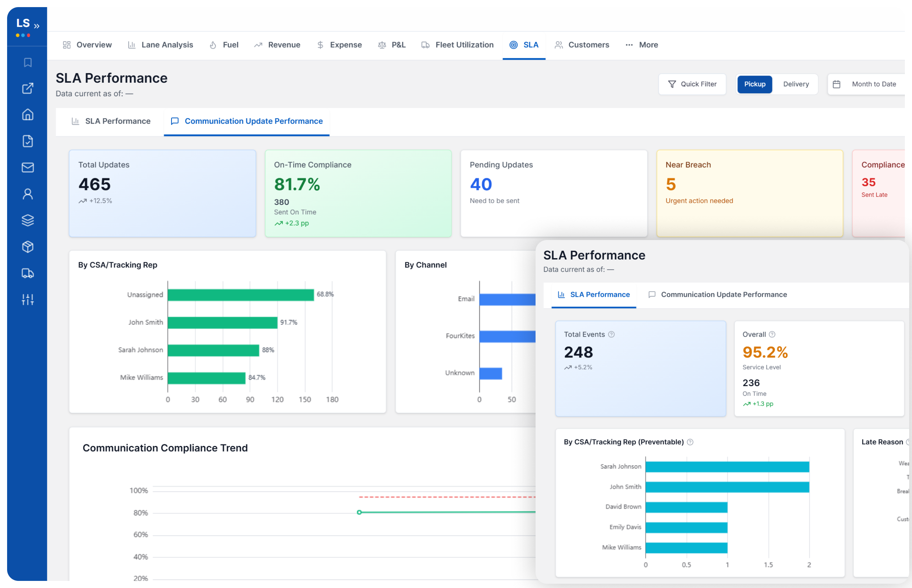Screen dimensions: 912x588
Task: Click the "+2.3 pp" trend value
Action: click(297, 223)
